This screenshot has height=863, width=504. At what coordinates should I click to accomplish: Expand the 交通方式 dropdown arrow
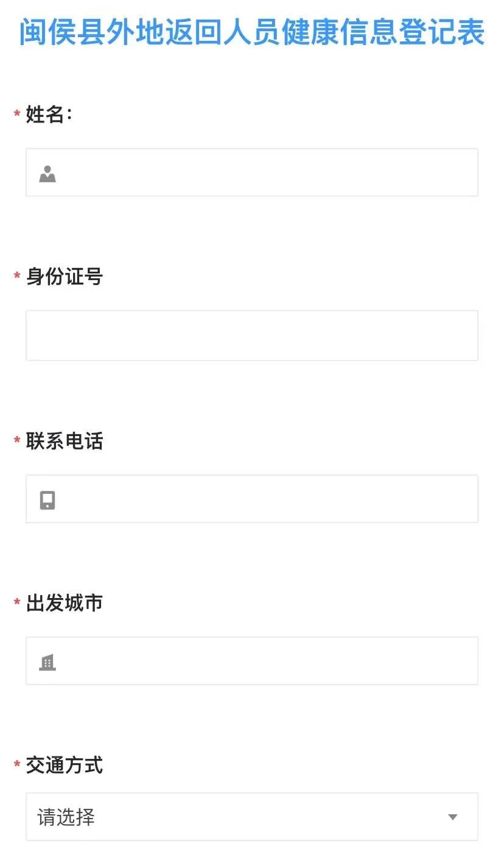(x=452, y=817)
